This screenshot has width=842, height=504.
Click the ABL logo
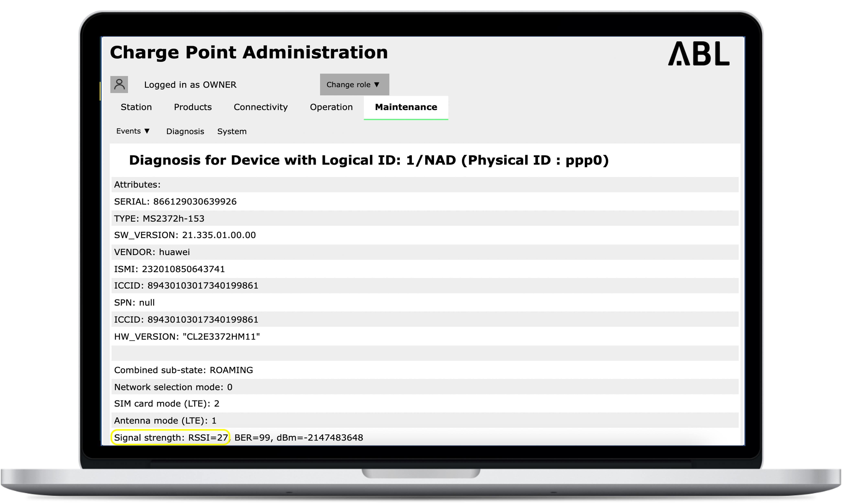pos(698,54)
